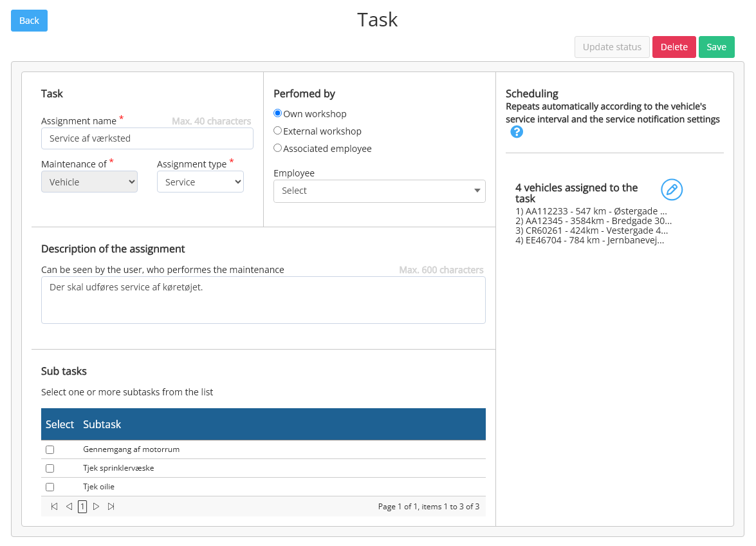Screen dimensions: 756x546
Task: Open the Employee Select dropdown
Action: (x=380, y=191)
